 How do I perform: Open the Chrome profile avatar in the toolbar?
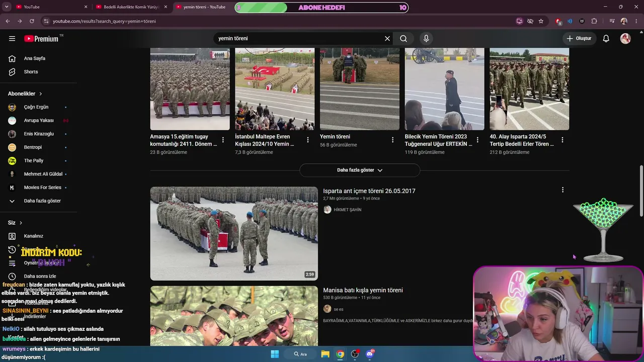624,21
